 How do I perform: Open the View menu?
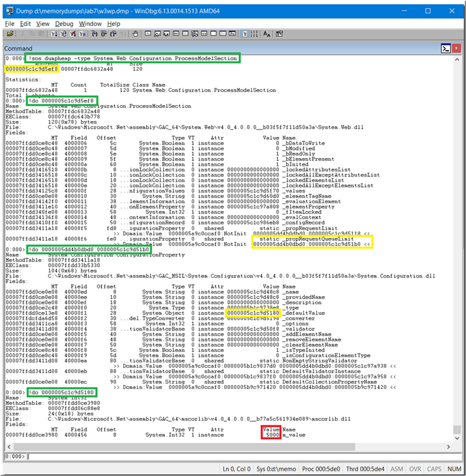(x=43, y=24)
